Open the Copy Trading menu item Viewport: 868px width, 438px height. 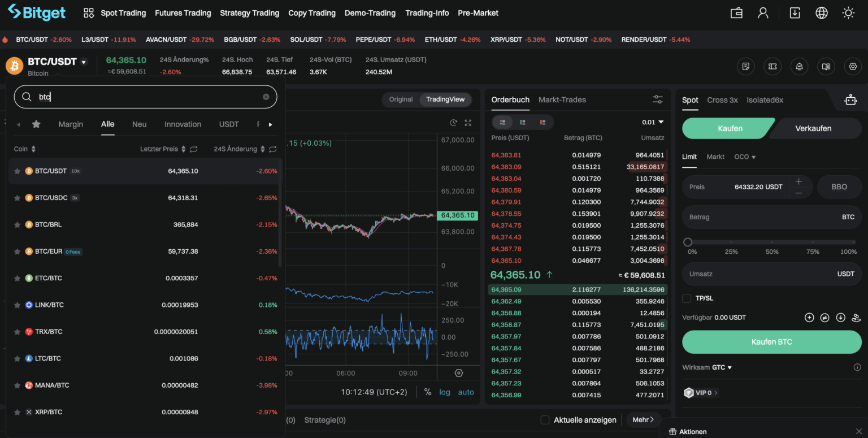pyautogui.click(x=312, y=12)
